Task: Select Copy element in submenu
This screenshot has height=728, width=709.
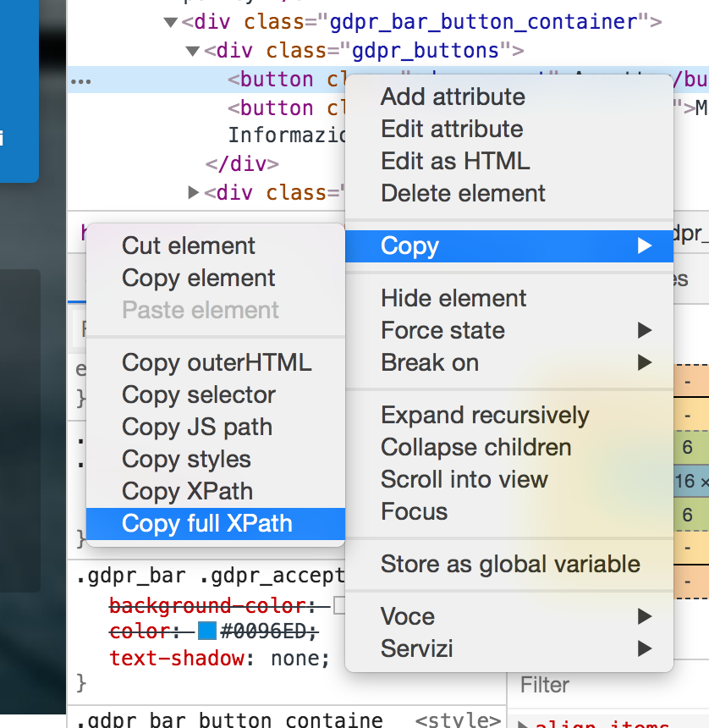Action: 216,279
